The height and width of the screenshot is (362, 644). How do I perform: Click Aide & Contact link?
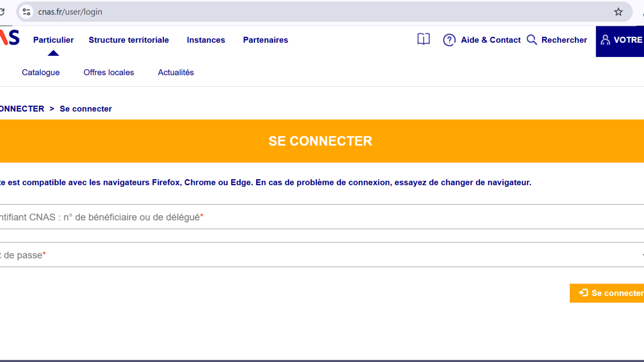click(x=491, y=40)
